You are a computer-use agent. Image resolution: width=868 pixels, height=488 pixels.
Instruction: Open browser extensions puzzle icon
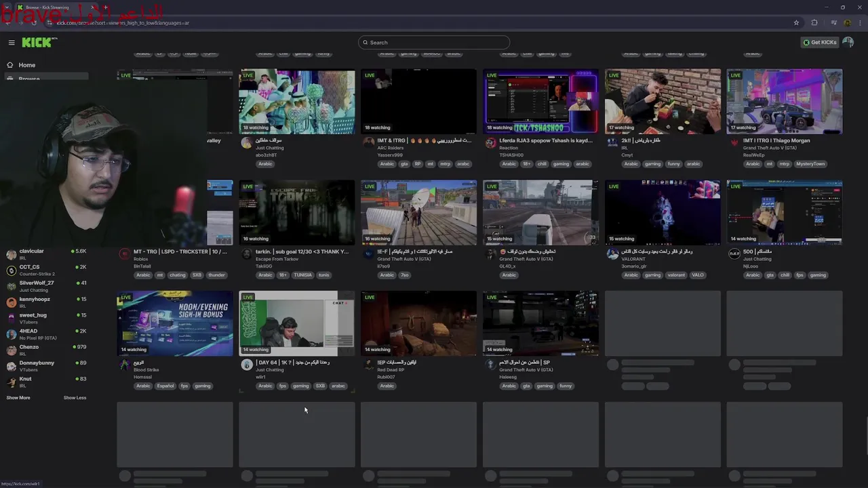pos(814,22)
